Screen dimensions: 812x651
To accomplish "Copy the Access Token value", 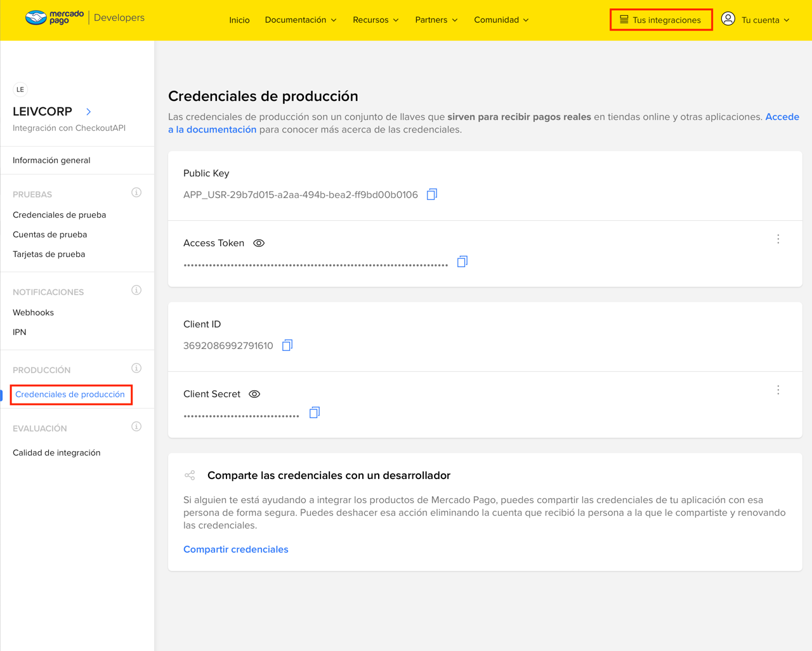I will click(462, 261).
